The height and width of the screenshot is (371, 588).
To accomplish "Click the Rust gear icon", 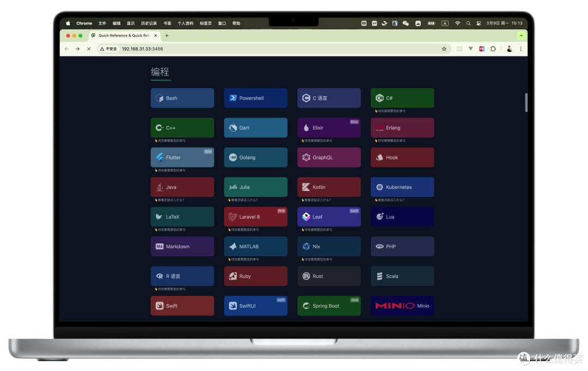I will tap(306, 276).
